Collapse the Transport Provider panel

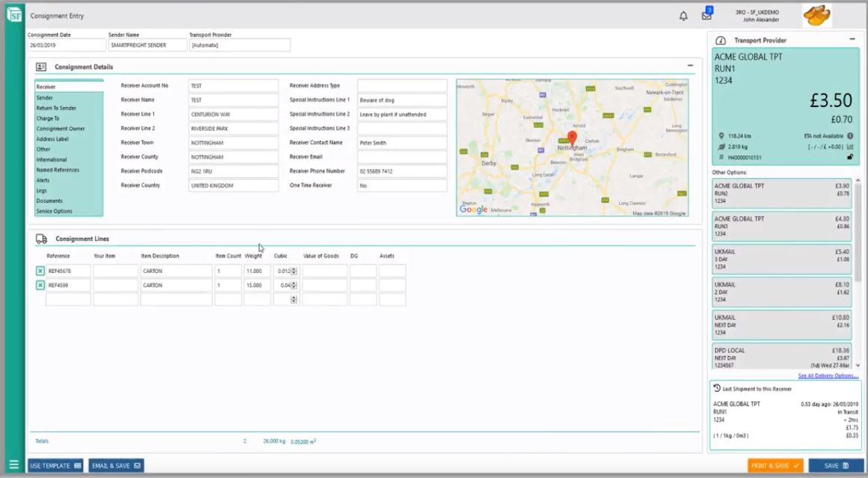tap(852, 40)
